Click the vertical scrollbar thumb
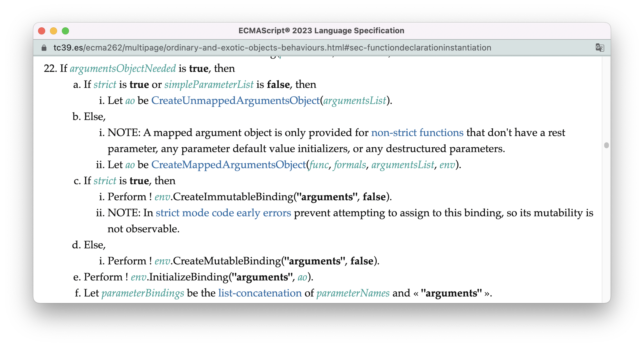The width and height of the screenshot is (644, 347). point(607,145)
